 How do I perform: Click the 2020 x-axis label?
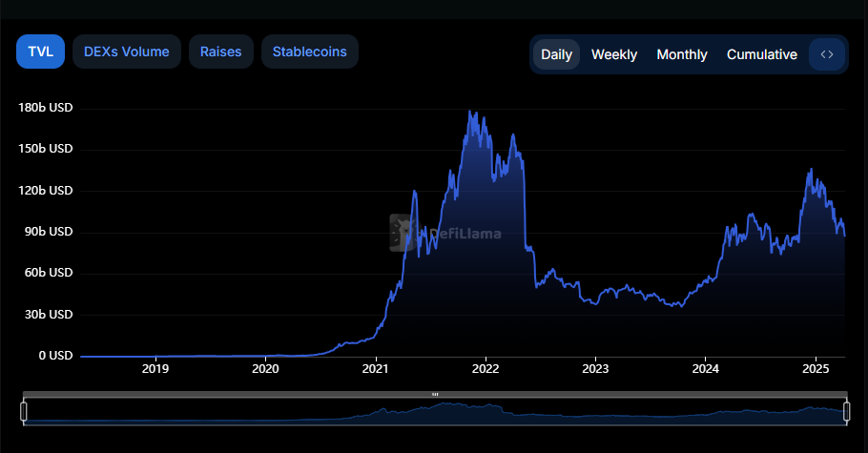point(265,369)
